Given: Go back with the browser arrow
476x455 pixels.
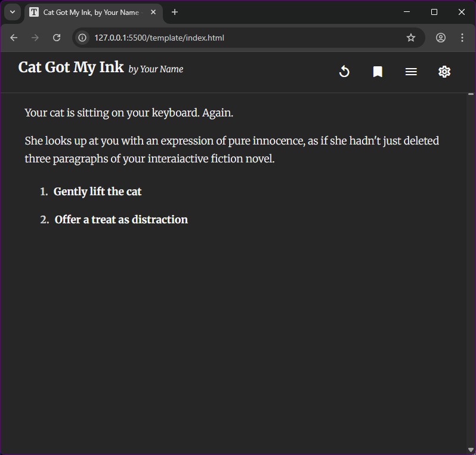Looking at the screenshot, I should (14, 38).
